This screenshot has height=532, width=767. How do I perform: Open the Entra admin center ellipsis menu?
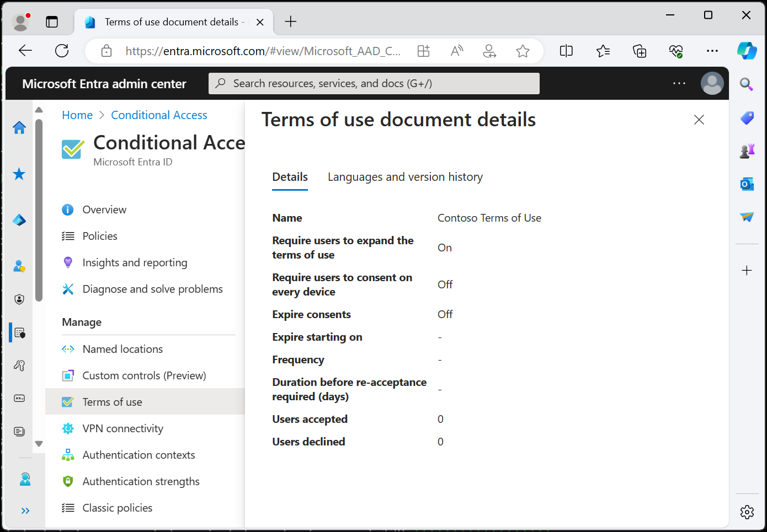coord(679,83)
